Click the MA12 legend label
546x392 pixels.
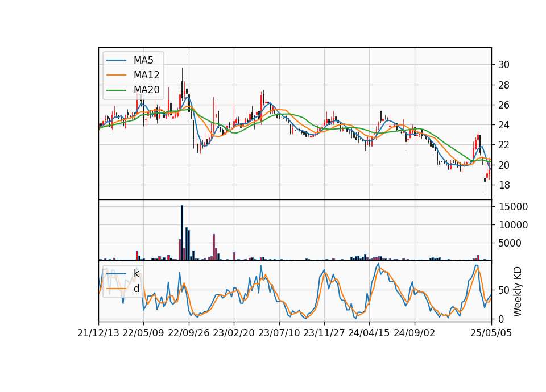click(x=146, y=75)
